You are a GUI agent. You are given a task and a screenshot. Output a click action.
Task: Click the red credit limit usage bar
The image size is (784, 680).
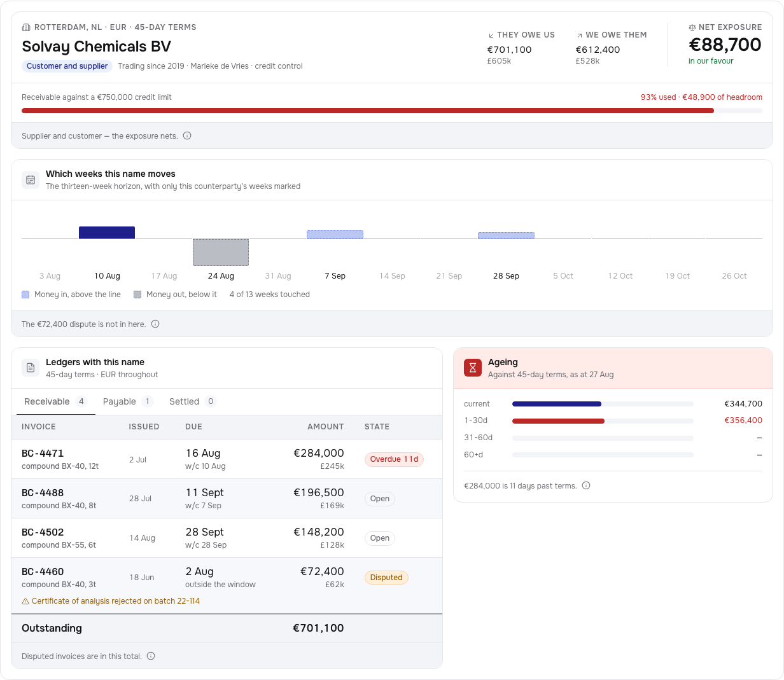point(368,111)
